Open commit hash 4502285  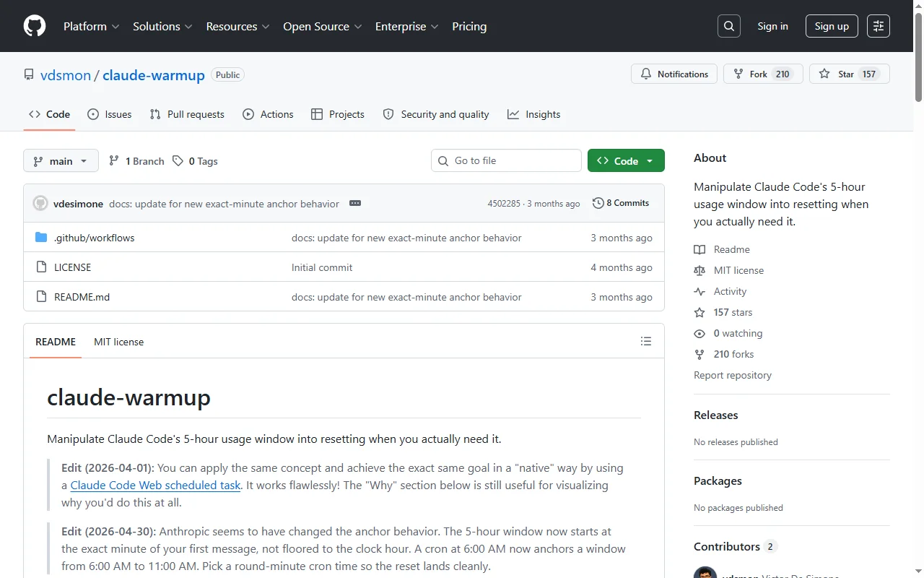[504, 204]
